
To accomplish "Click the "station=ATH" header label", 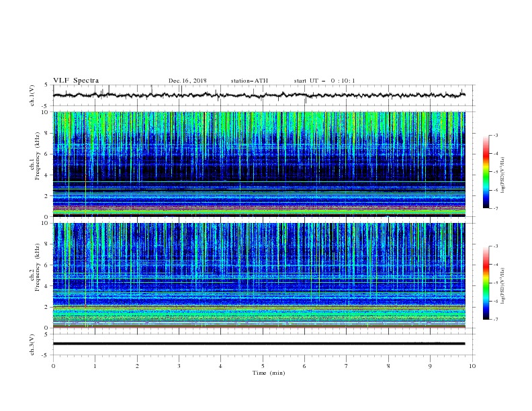I will pyautogui.click(x=249, y=81).
